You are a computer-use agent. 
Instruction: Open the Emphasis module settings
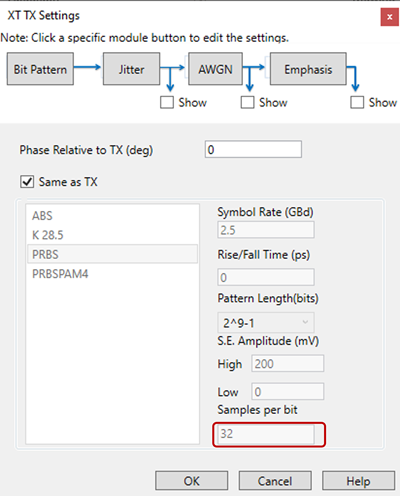[x=308, y=69]
